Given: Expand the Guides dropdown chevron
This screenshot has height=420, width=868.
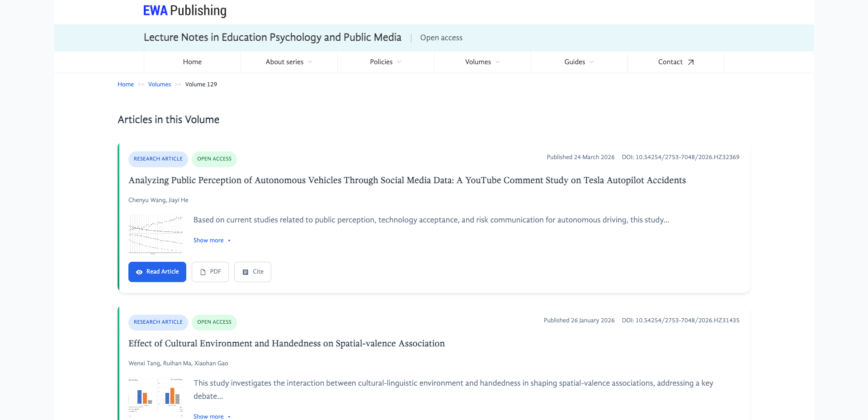Looking at the screenshot, I should point(591,62).
